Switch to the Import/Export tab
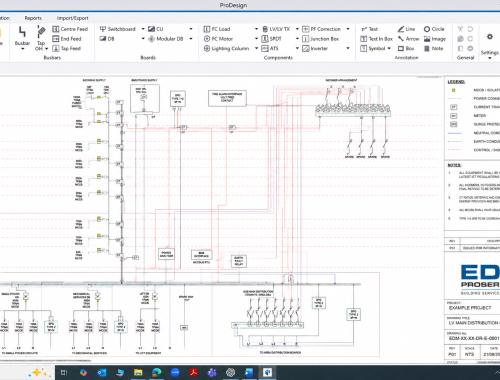 click(x=72, y=18)
